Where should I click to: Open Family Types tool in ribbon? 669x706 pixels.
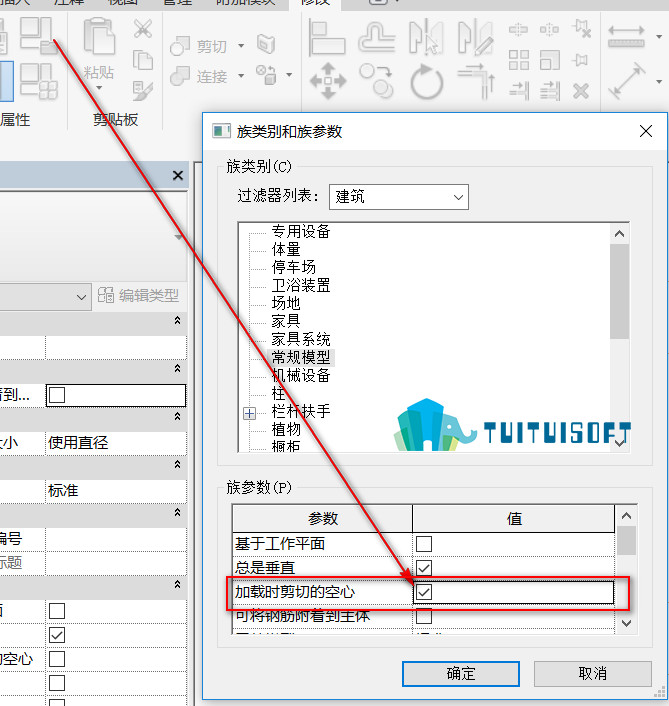(x=39, y=81)
